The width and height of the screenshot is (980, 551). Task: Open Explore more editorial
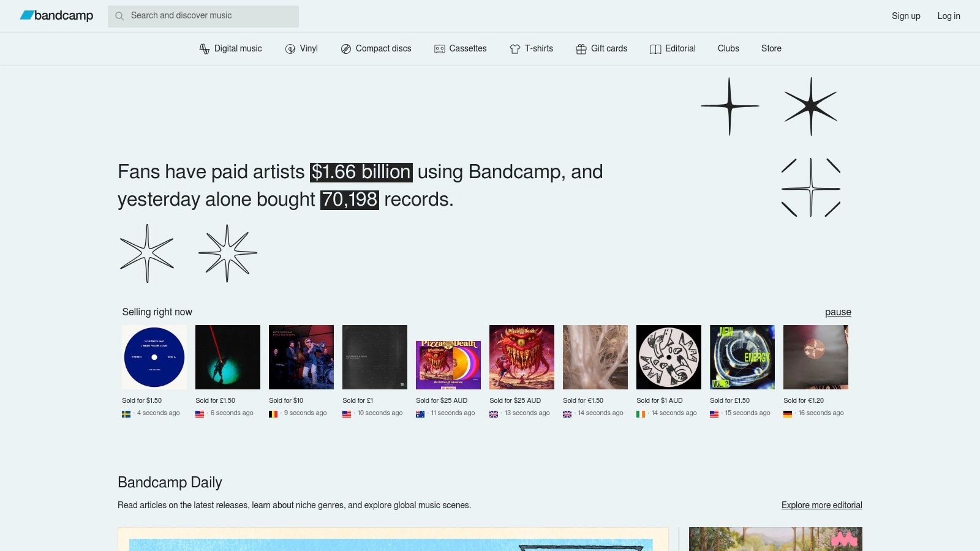tap(821, 505)
